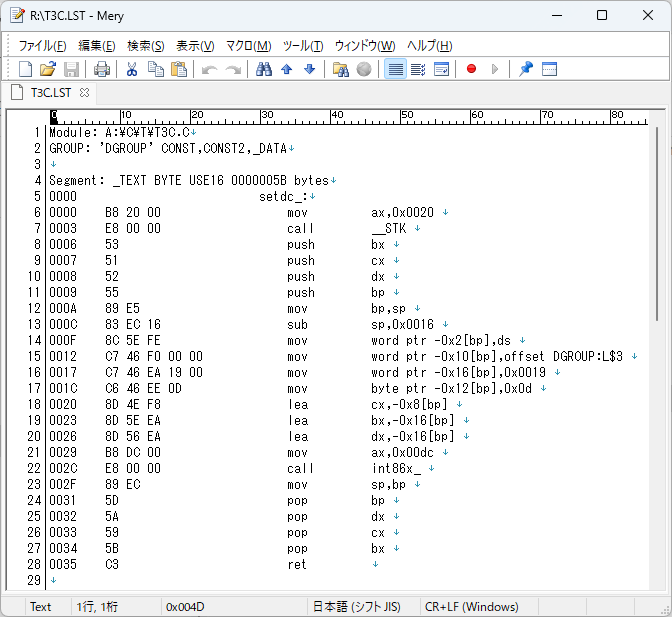
Task: Toggle the no-wrap lines icon
Action: (x=395, y=69)
